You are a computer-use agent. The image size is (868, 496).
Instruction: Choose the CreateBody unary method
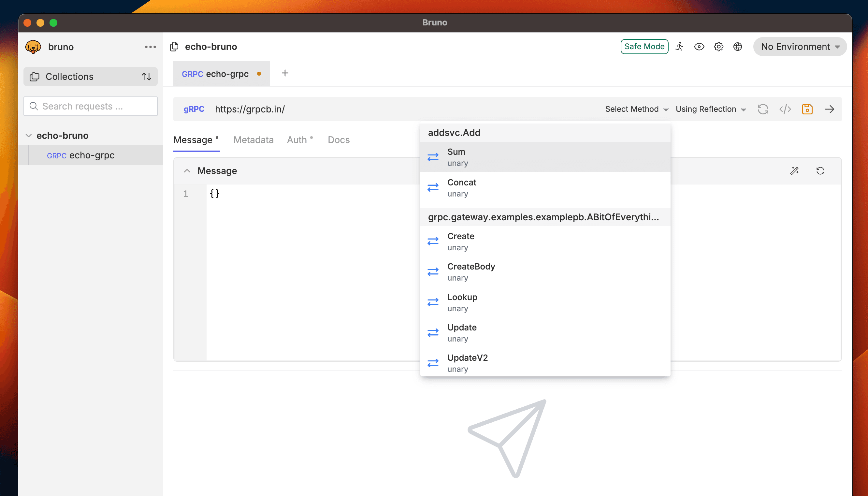[545, 272]
